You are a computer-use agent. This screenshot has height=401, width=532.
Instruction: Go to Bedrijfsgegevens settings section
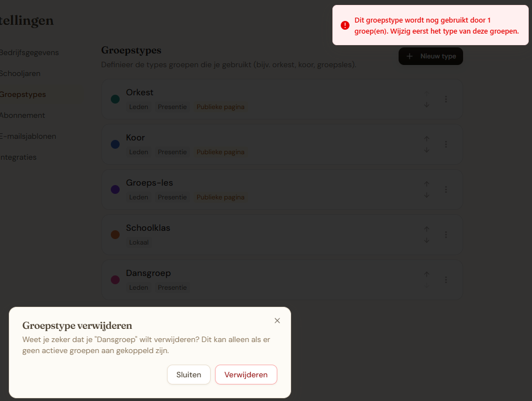pyautogui.click(x=29, y=52)
